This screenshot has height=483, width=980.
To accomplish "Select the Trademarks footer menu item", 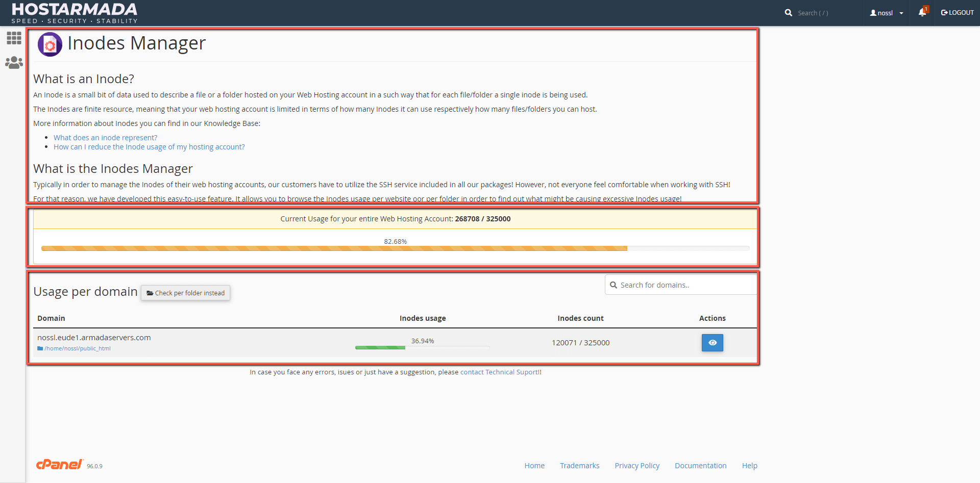I will 579,465.
